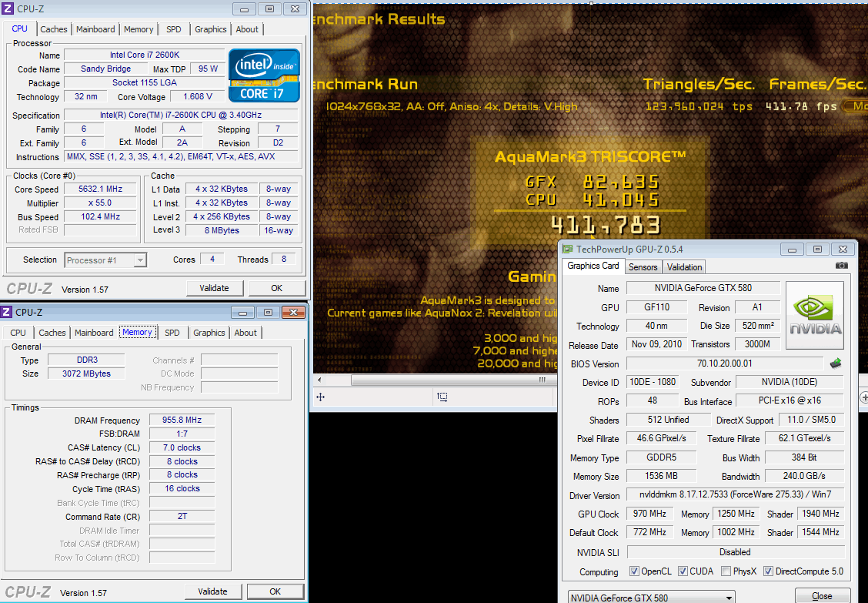Open About tab in top CPU-Z window
868x603 pixels.
point(247,29)
